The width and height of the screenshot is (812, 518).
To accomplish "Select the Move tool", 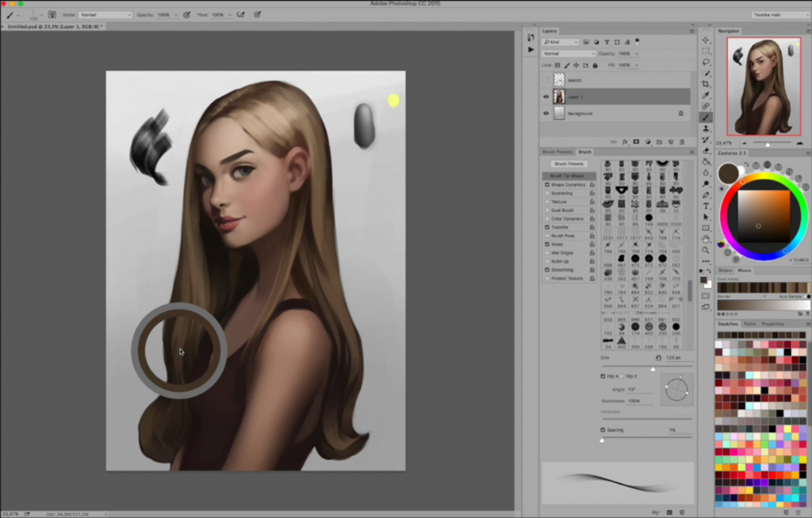I will pyautogui.click(x=706, y=40).
